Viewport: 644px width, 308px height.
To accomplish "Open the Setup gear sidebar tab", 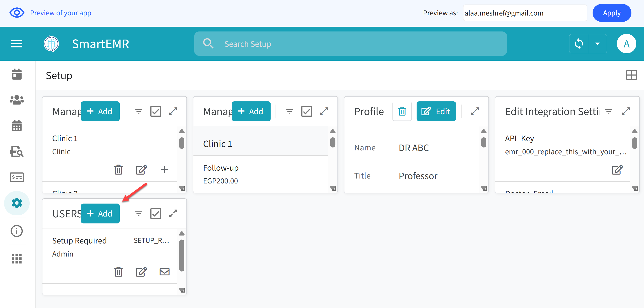I will click(17, 203).
